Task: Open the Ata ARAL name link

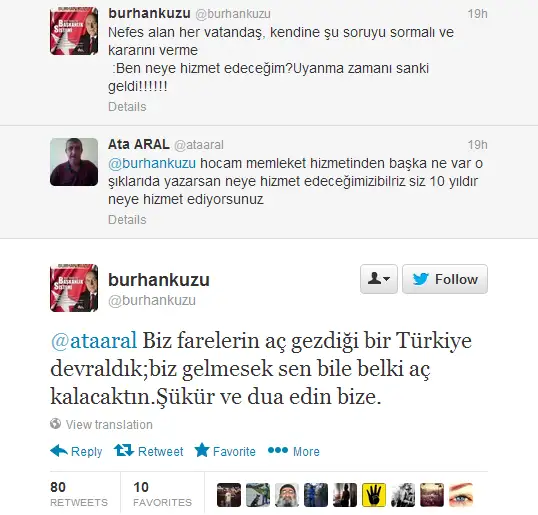Action: coord(139,144)
